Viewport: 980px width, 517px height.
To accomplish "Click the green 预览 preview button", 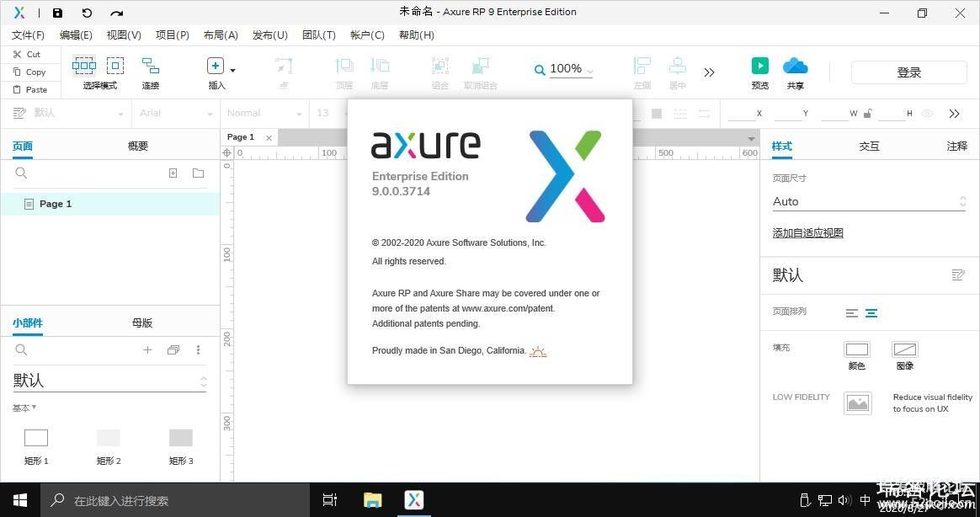I will [x=760, y=66].
